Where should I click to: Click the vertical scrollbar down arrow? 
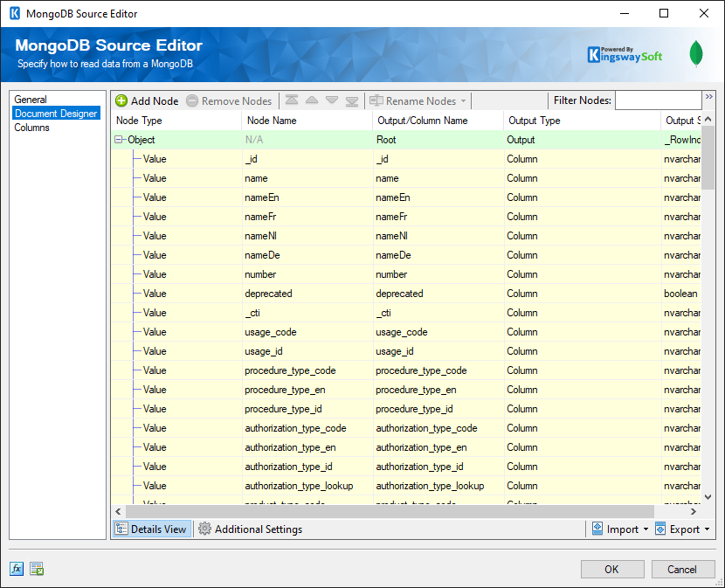pos(708,497)
